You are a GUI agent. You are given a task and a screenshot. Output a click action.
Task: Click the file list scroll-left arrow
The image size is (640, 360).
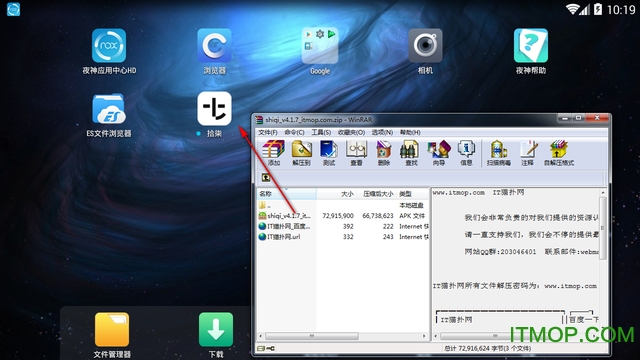click(x=261, y=336)
